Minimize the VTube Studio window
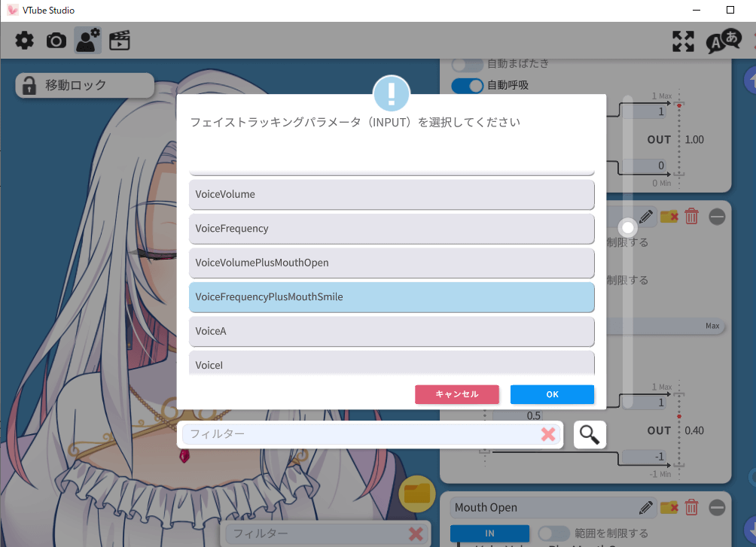The image size is (756, 547). coord(697,10)
